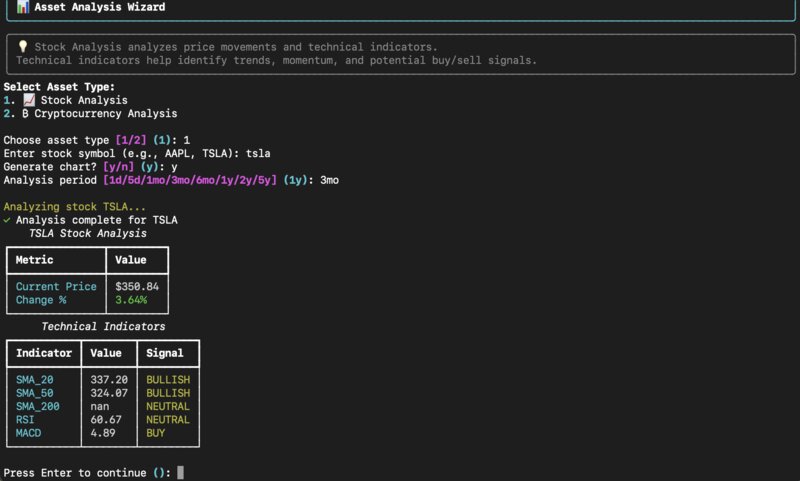Viewport: 800px width, 481px height.
Task: Click the BULLISH signal for SMA_50
Action: (168, 393)
